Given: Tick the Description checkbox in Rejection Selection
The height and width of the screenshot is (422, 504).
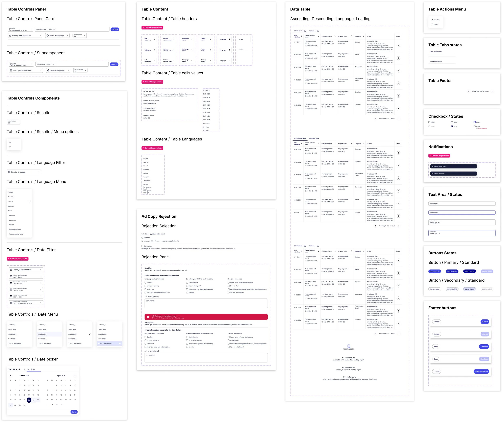Looking at the screenshot, I should [142, 246].
